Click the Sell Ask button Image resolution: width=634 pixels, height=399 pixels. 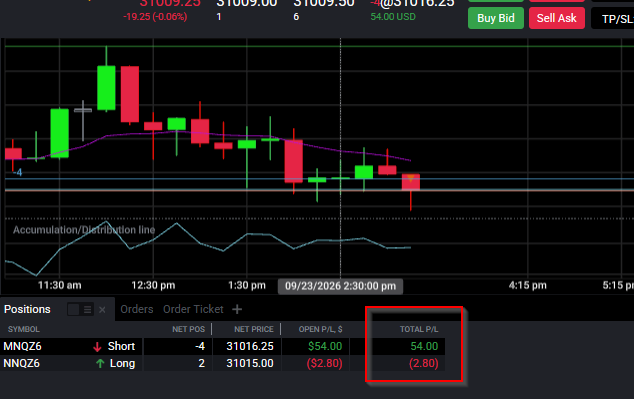[556, 18]
